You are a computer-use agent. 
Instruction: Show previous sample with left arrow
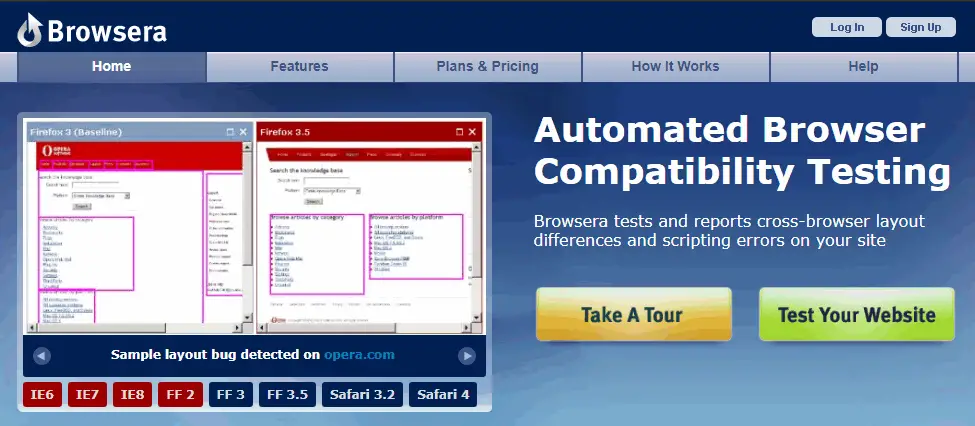click(x=42, y=356)
